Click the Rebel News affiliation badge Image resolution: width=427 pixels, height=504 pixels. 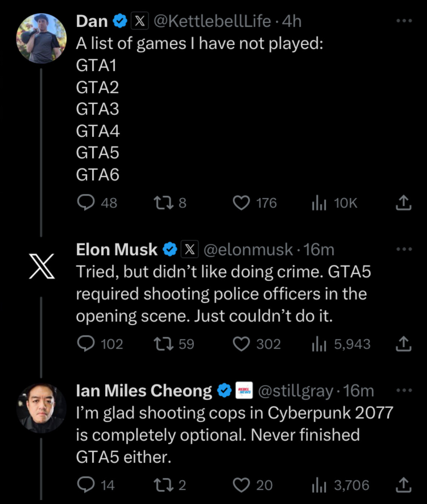click(244, 390)
